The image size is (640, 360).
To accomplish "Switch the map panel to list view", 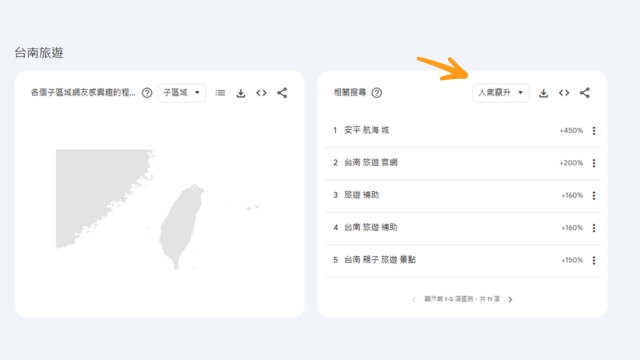I will tap(220, 93).
